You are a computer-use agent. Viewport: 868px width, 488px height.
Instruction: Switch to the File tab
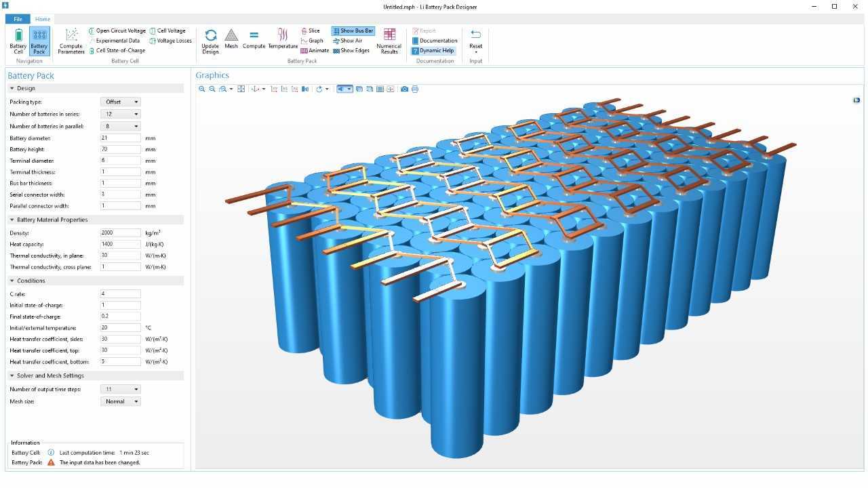(x=18, y=18)
